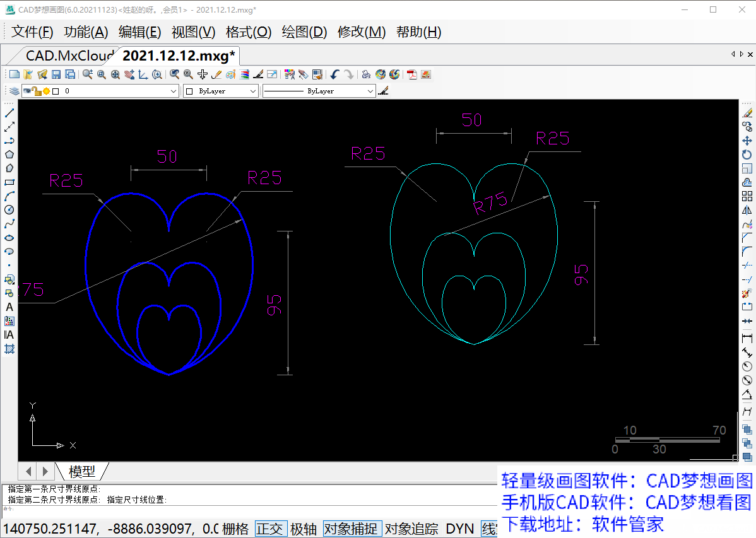This screenshot has height=538, width=756.
Task: Toggle 对象捕捉 object snap
Action: 351,529
